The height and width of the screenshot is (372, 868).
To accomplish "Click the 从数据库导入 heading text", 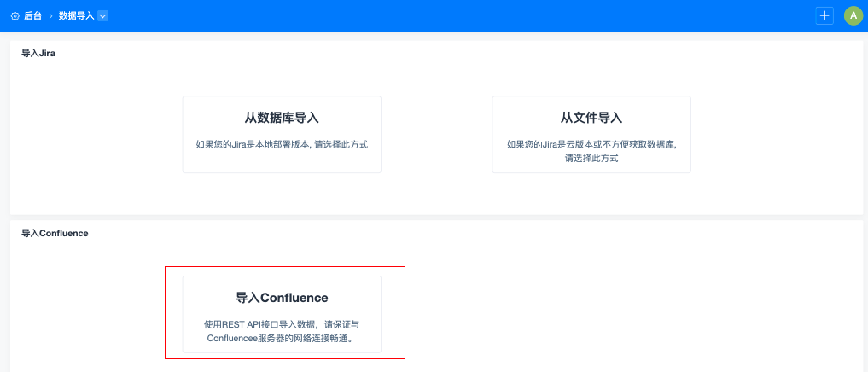I will [x=282, y=118].
